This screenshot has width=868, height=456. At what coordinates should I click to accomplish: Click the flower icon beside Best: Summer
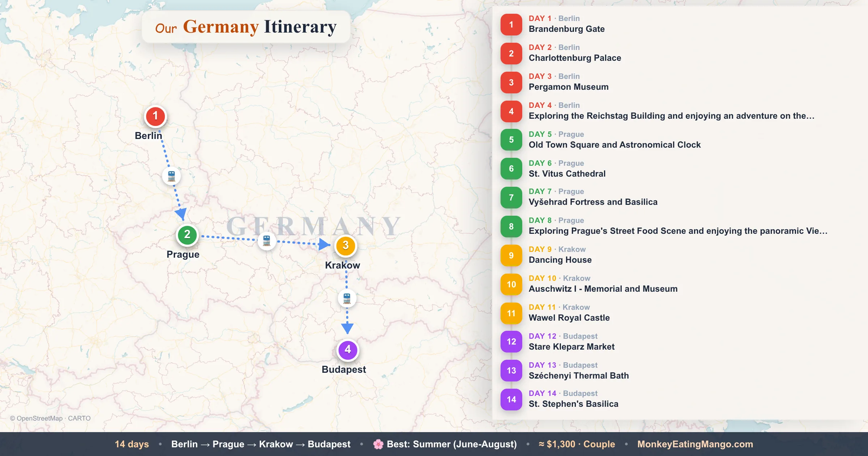[378, 444]
